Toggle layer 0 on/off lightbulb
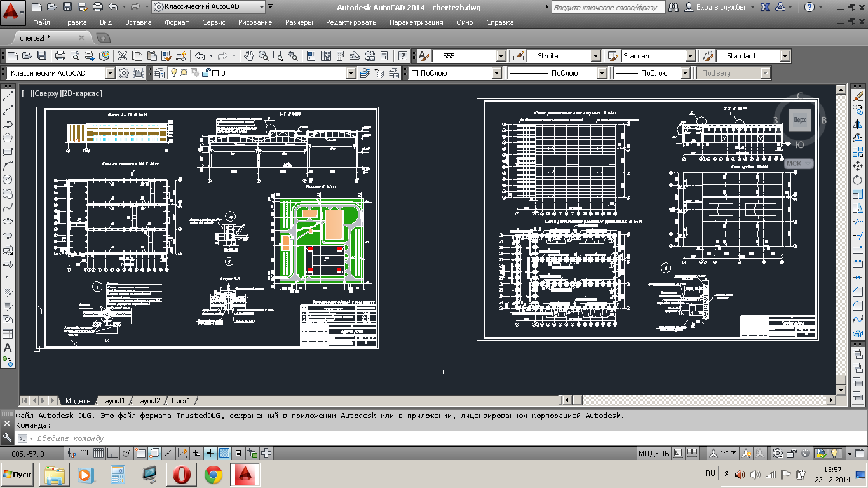This screenshot has width=868, height=488. [173, 73]
